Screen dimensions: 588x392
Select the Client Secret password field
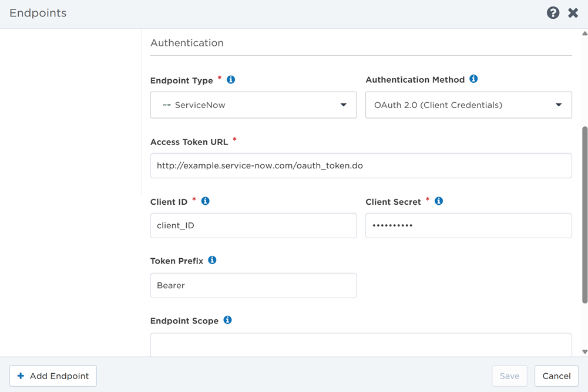point(468,226)
